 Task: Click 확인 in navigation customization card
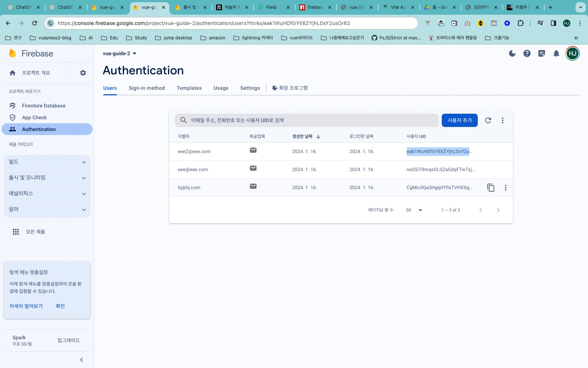[x=60, y=306]
